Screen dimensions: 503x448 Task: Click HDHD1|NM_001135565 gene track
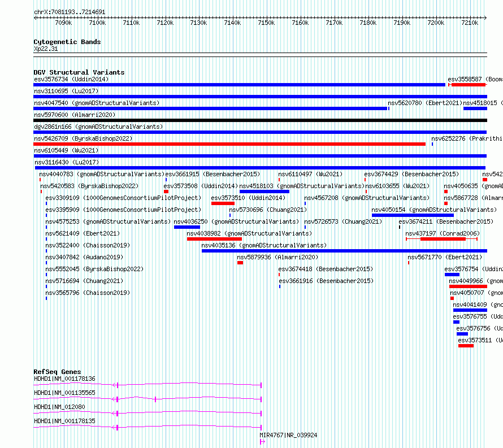(x=148, y=399)
